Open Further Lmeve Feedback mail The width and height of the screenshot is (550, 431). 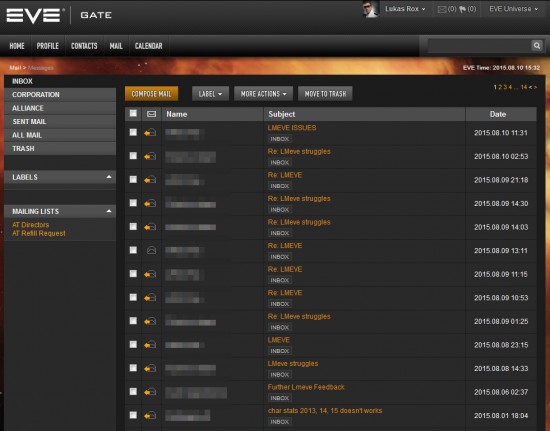pyautogui.click(x=306, y=387)
